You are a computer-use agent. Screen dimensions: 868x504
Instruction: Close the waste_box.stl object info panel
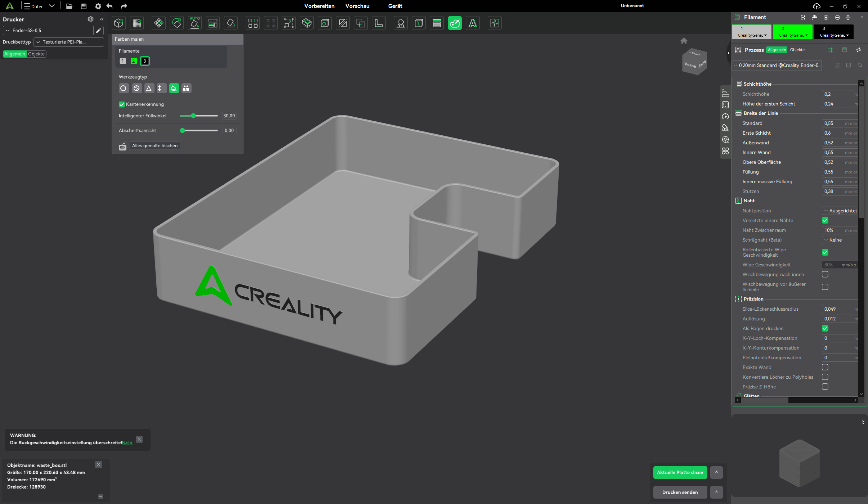coord(98,465)
